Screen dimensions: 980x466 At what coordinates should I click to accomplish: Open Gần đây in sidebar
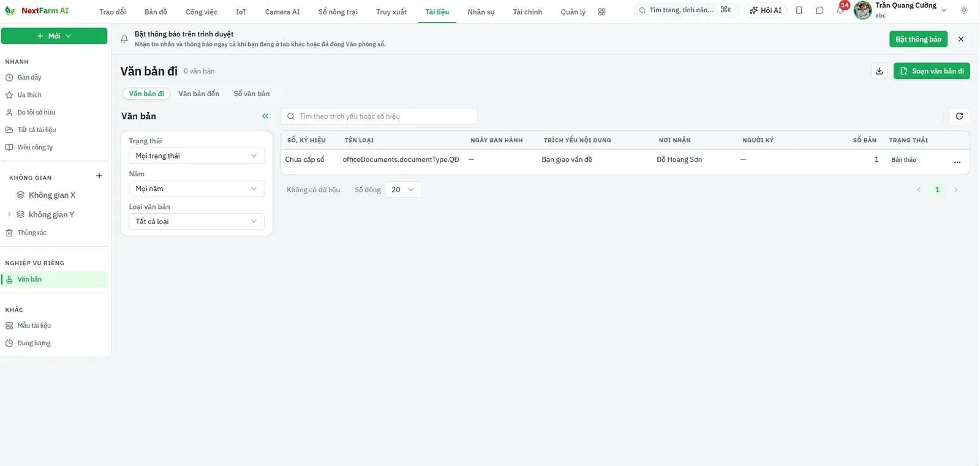point(55,78)
